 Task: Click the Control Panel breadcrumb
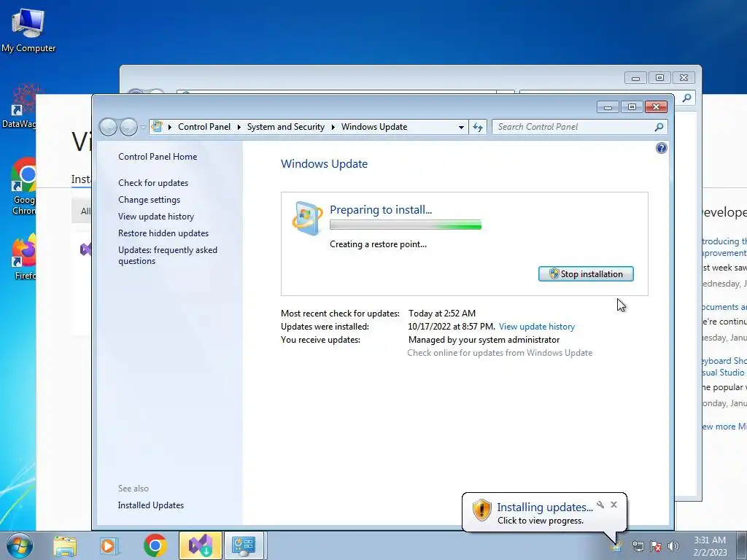tap(204, 127)
